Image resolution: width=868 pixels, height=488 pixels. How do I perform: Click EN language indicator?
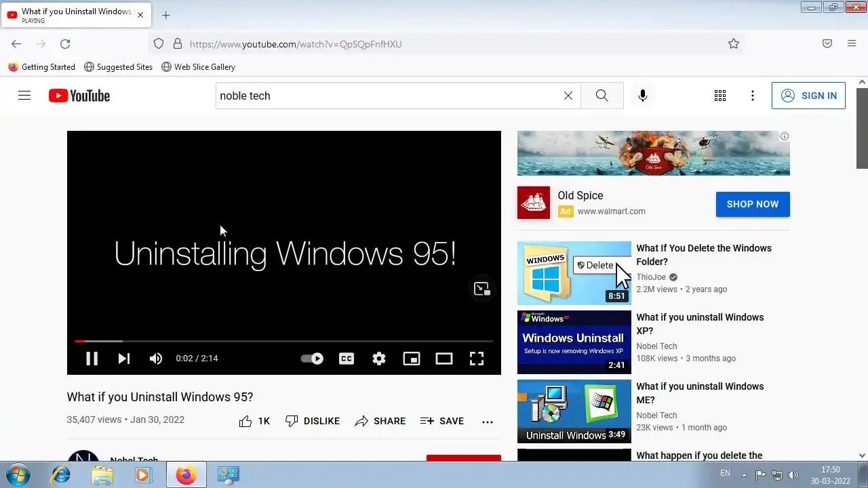725,473
